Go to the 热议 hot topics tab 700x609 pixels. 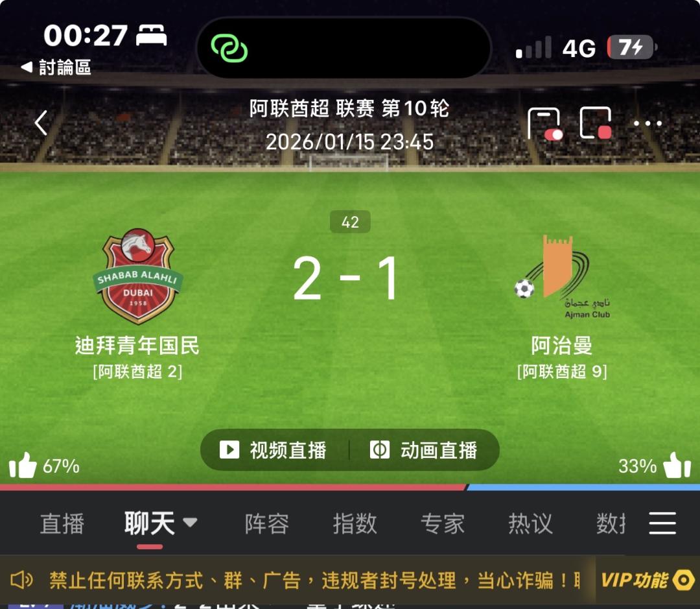[x=530, y=523]
